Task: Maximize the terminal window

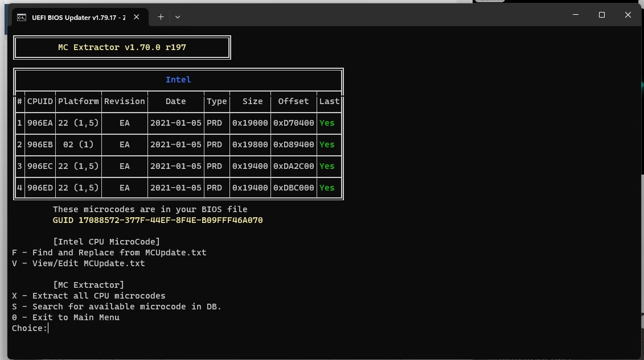Action: point(602,15)
